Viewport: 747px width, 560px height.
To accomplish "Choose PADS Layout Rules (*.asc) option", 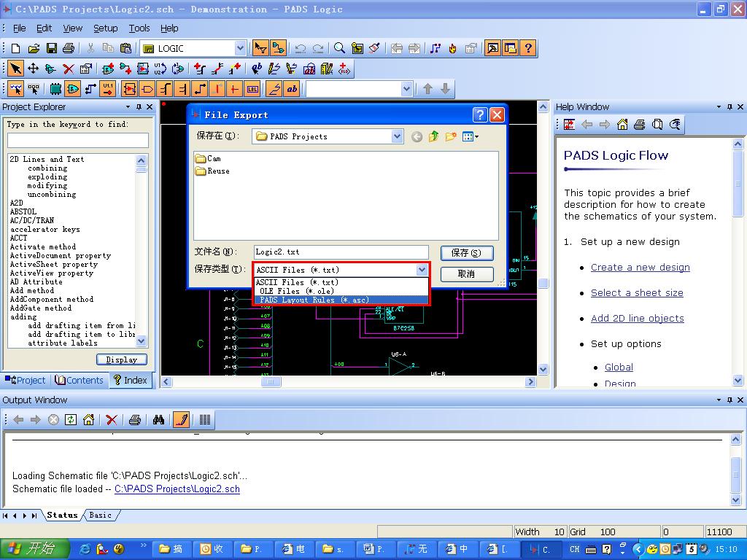I will (341, 300).
